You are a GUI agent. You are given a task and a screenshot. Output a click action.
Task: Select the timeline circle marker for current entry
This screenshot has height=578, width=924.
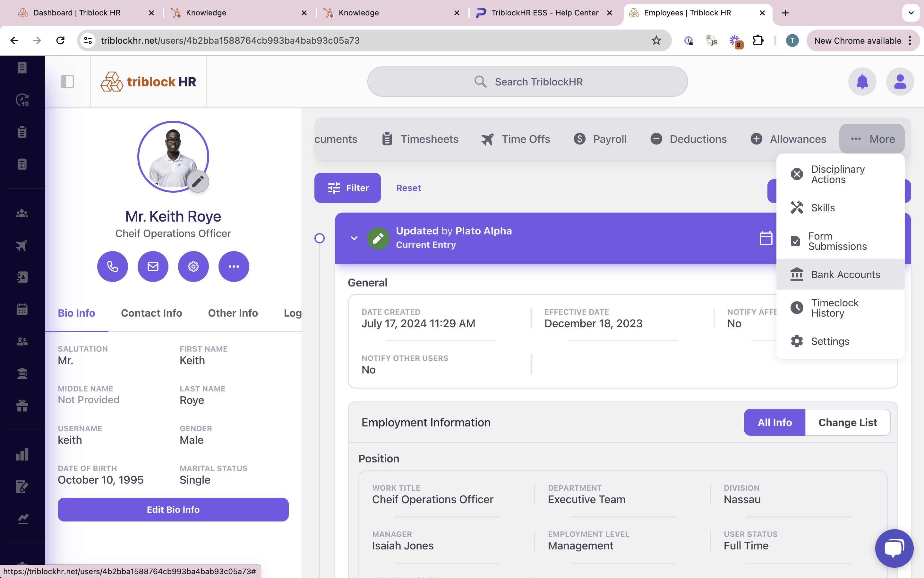pos(320,238)
